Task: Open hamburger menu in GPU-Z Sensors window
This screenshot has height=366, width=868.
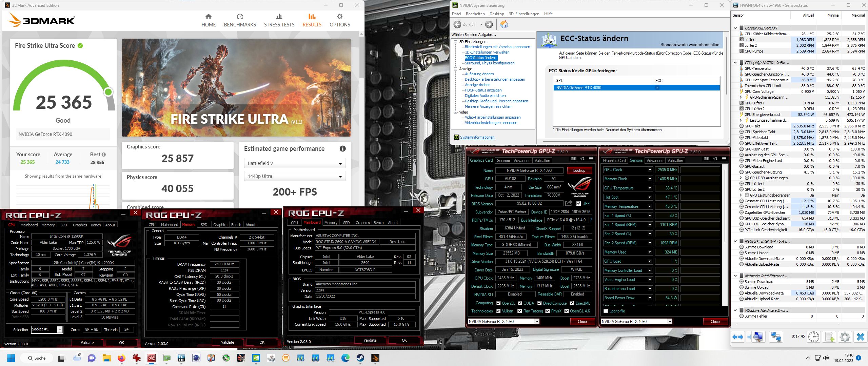Action: pos(724,159)
